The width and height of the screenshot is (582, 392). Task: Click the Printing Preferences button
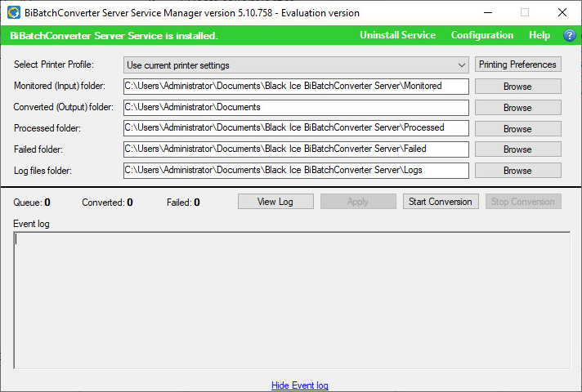point(517,65)
